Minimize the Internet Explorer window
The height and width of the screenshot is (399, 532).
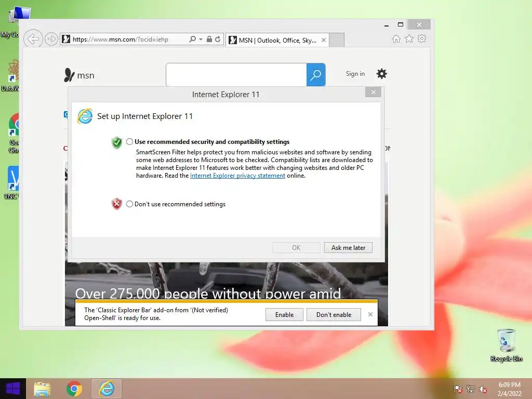387,24
